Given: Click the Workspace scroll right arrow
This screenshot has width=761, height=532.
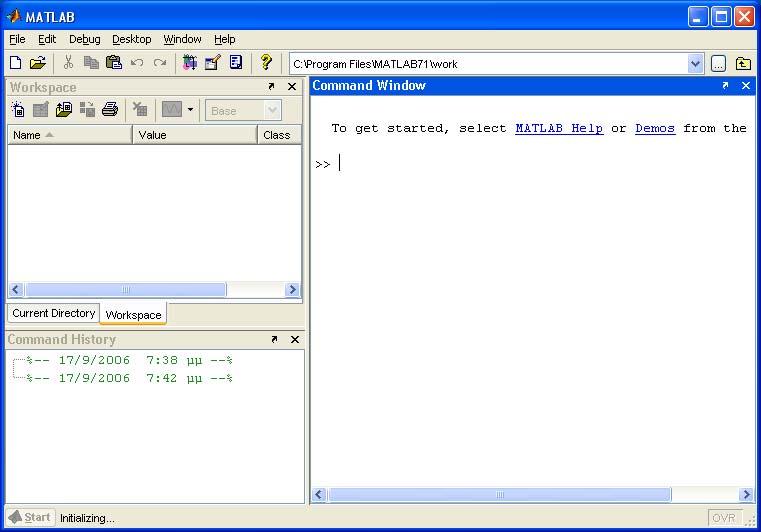Looking at the screenshot, I should tap(292, 290).
